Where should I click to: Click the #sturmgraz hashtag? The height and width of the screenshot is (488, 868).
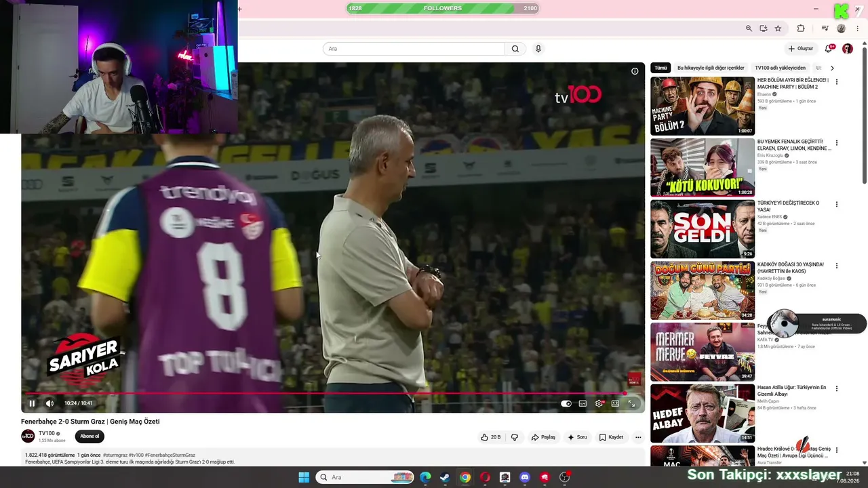click(115, 455)
